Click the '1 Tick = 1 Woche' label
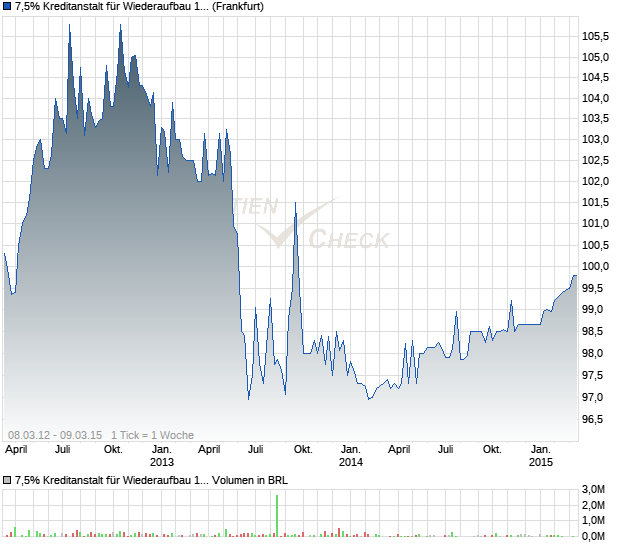This screenshot has width=620, height=546. click(152, 435)
